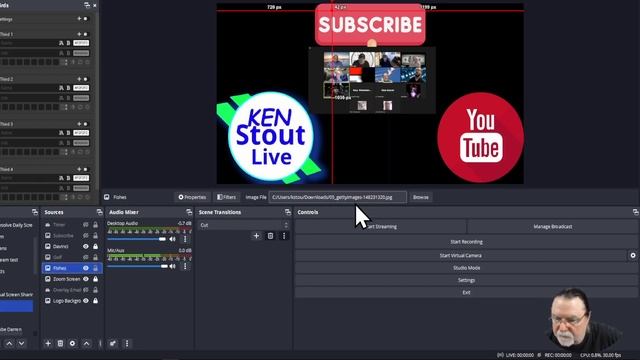Toggle lock on Timer source
Viewport: 640px width, 360px height.
pyautogui.click(x=95, y=225)
